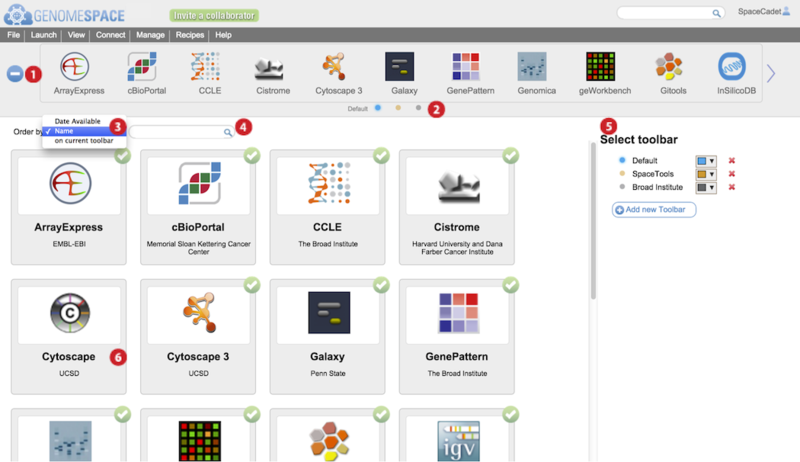
Task: Select the SpaceTools toolbar entry
Action: [x=653, y=174]
